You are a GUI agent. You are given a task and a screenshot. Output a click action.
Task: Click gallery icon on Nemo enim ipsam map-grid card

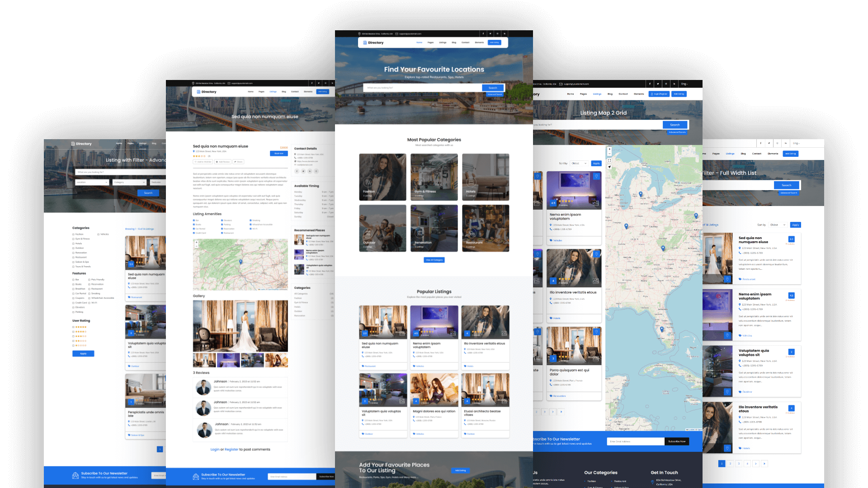[596, 203]
